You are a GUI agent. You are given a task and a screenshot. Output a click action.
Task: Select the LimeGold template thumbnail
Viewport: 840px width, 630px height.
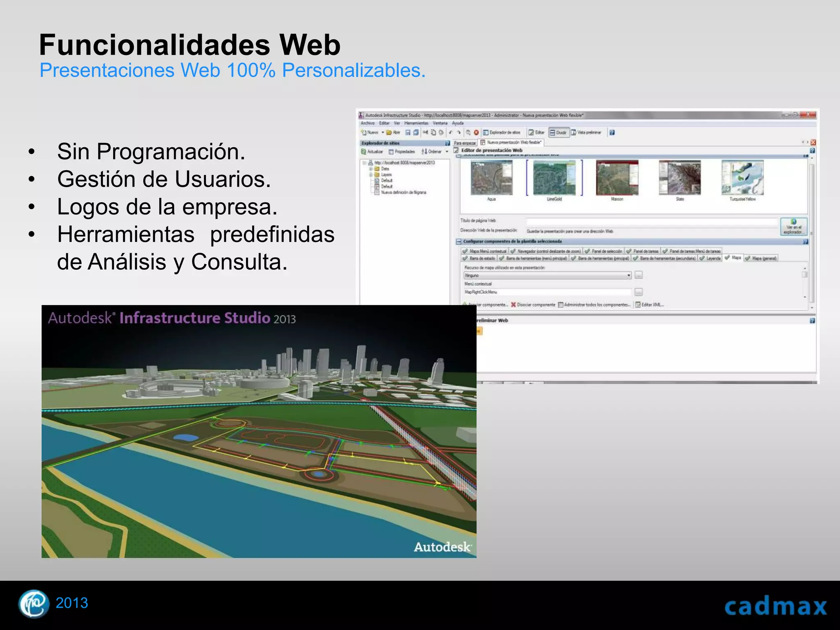point(555,178)
